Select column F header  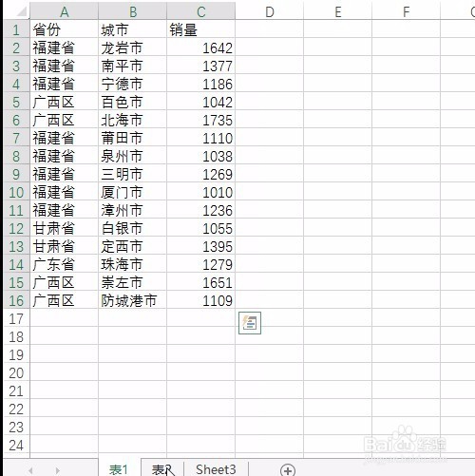point(407,12)
